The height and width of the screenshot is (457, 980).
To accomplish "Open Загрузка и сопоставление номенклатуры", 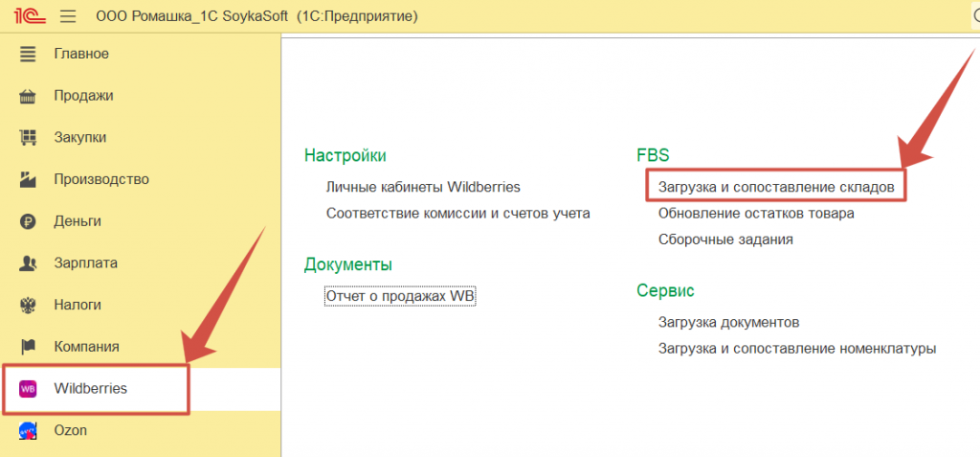I will click(796, 349).
